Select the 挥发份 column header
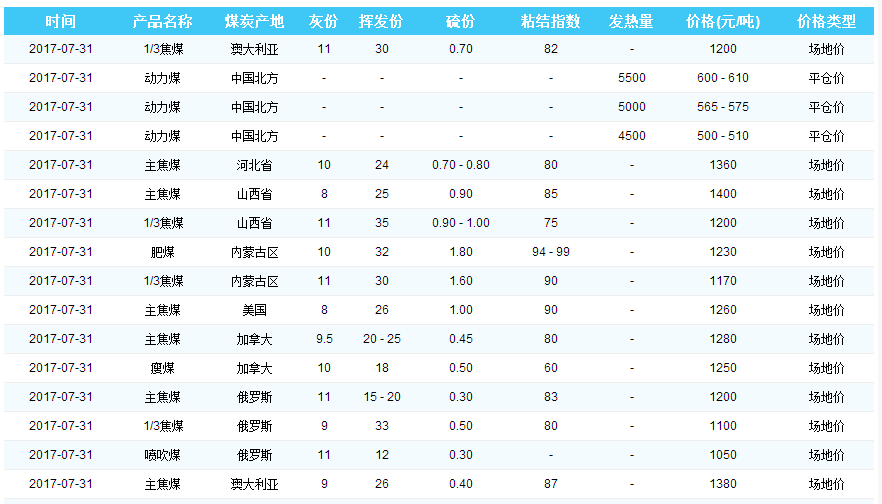882x504 pixels. tap(382, 21)
